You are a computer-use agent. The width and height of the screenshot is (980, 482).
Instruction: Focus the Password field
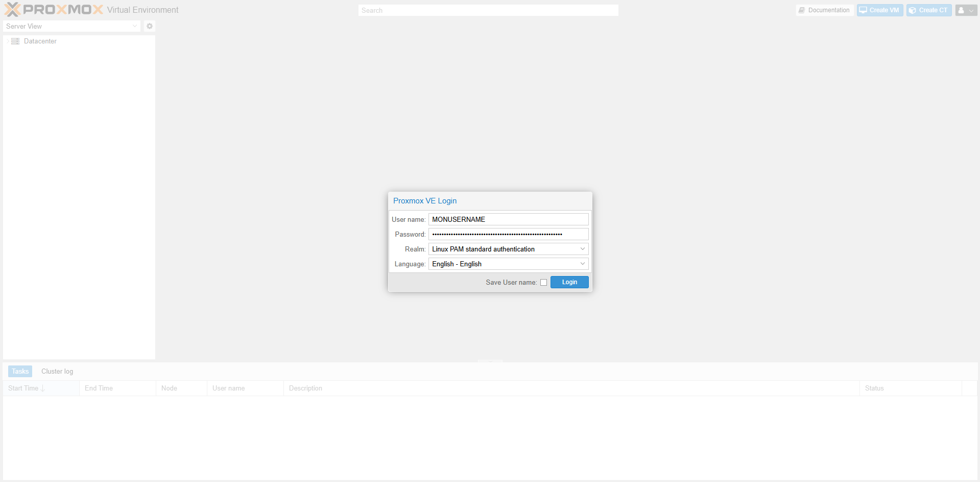click(508, 234)
